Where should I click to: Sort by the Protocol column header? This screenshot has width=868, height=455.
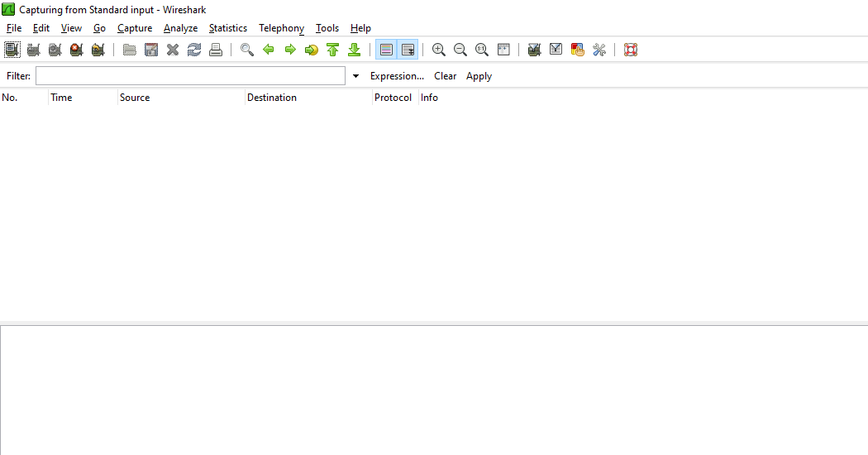click(x=395, y=98)
